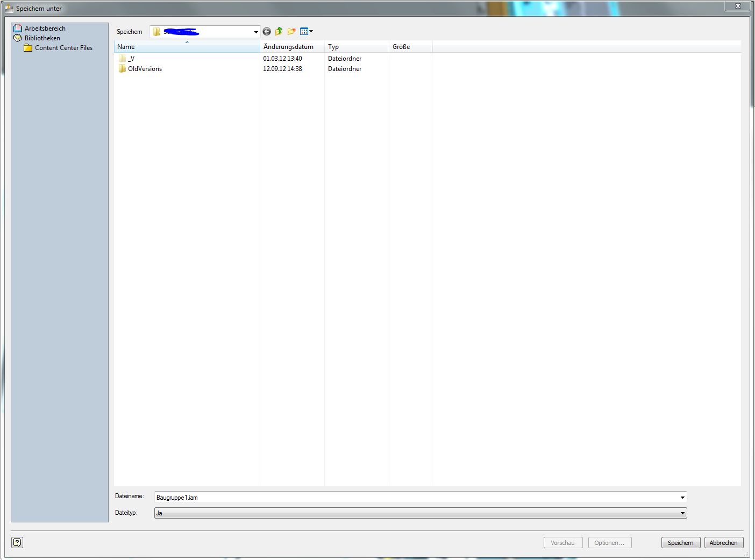755x560 pixels.
Task: Click the Speichern button
Action: pyautogui.click(x=681, y=543)
